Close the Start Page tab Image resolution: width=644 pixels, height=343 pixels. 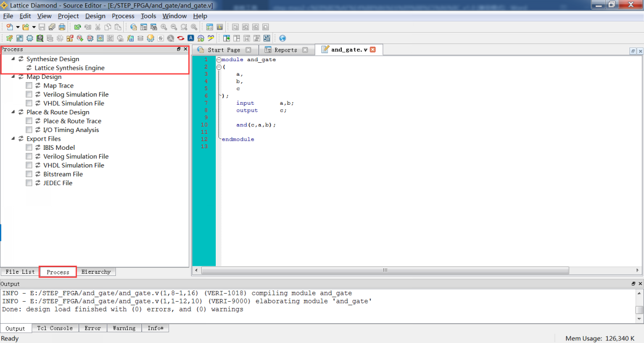(x=248, y=50)
